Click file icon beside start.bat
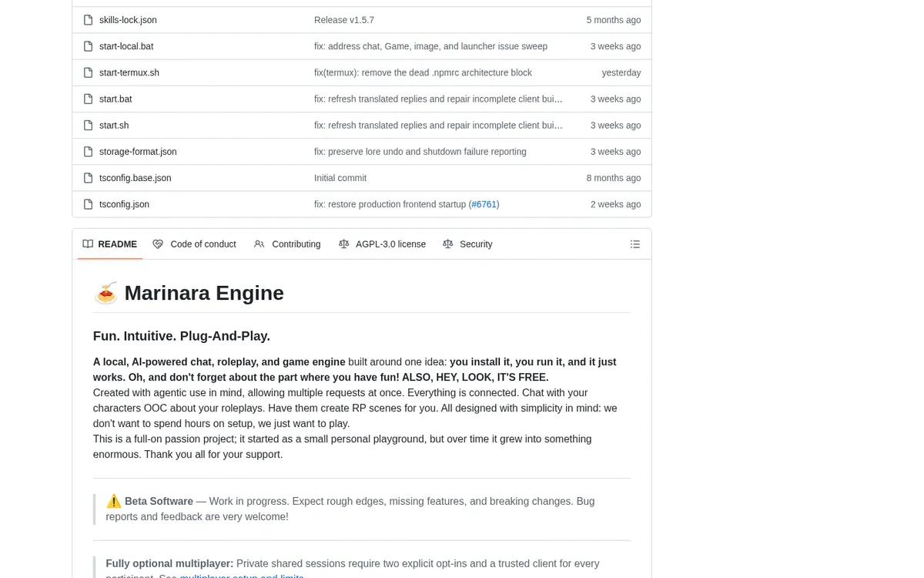Viewport: 924px width, 578px height. click(x=89, y=99)
